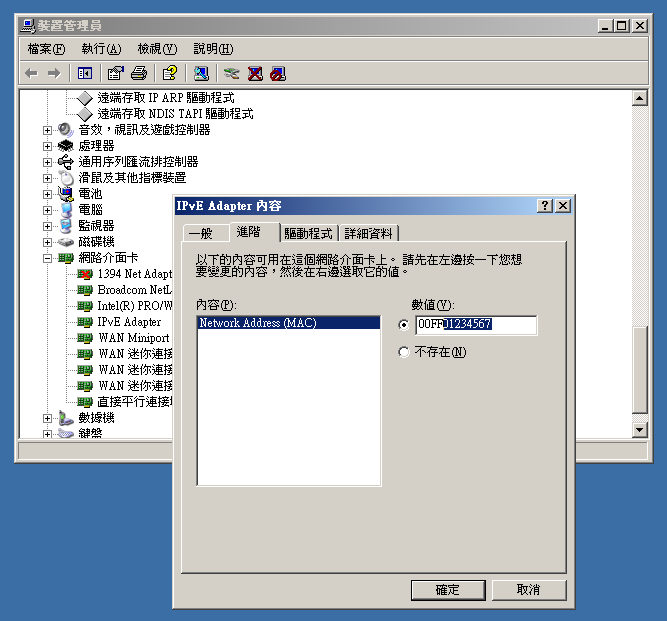Screen dimensions: 667x621
Task: Select the 1394 Net Adapter icon
Action: 85,274
